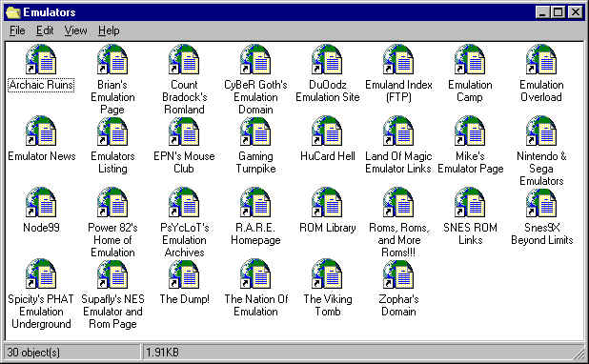Click the ROM Library shortcut icon
This screenshot has height=364, width=589.
click(327, 202)
